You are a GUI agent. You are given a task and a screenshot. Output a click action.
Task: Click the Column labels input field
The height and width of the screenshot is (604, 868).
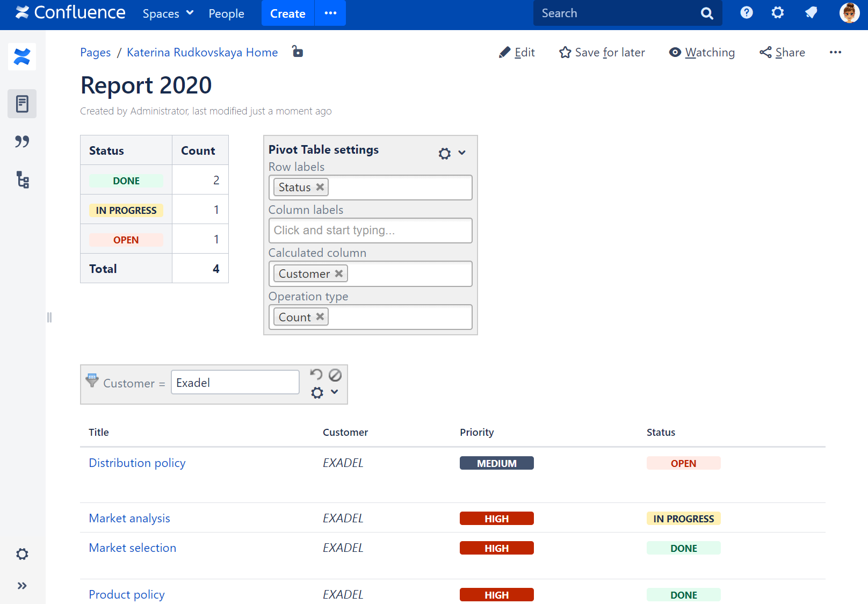click(x=370, y=231)
